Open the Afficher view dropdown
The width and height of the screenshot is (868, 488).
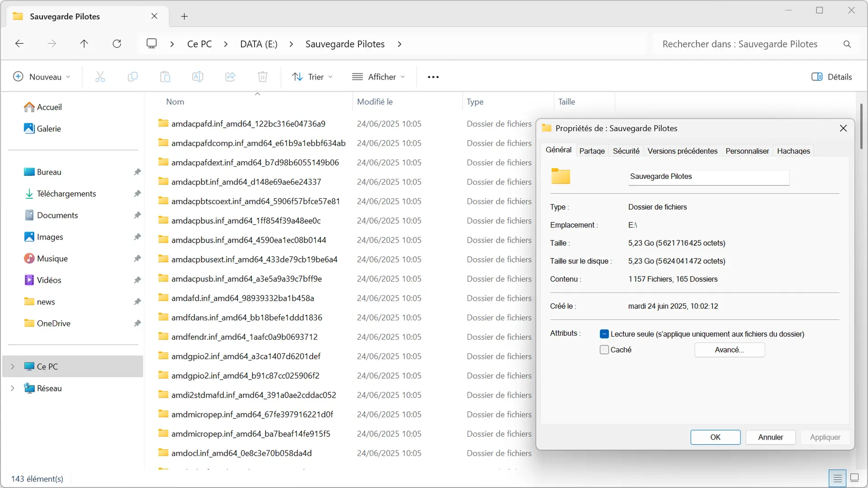click(x=378, y=77)
